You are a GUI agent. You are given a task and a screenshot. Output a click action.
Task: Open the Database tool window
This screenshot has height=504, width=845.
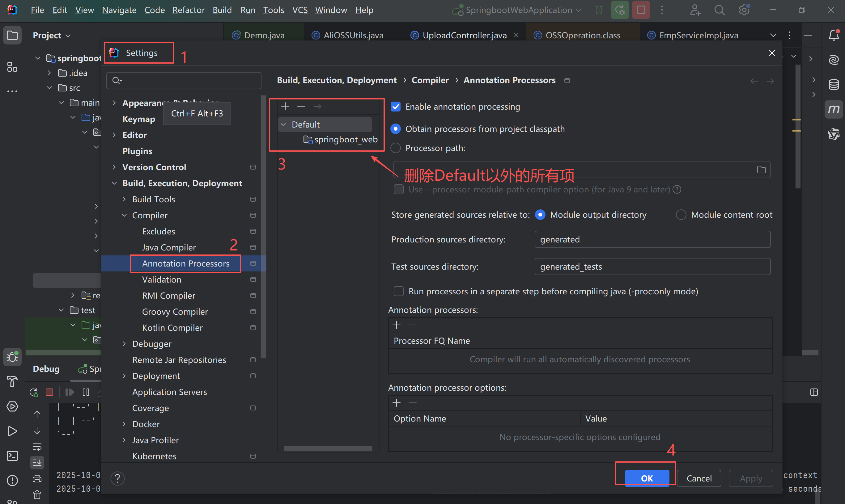pos(834,84)
